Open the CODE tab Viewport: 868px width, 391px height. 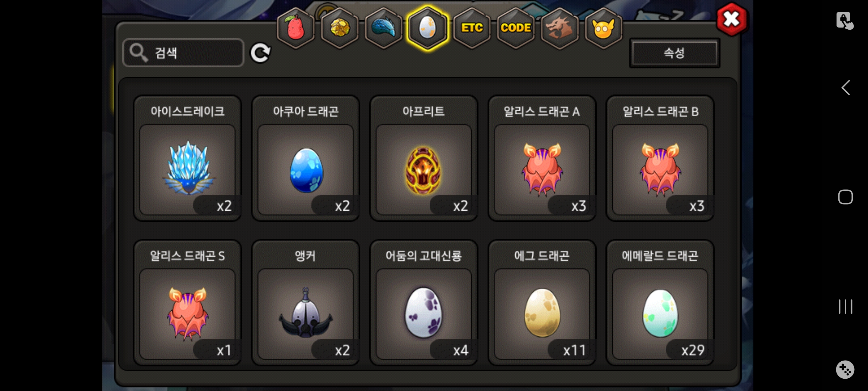(516, 28)
